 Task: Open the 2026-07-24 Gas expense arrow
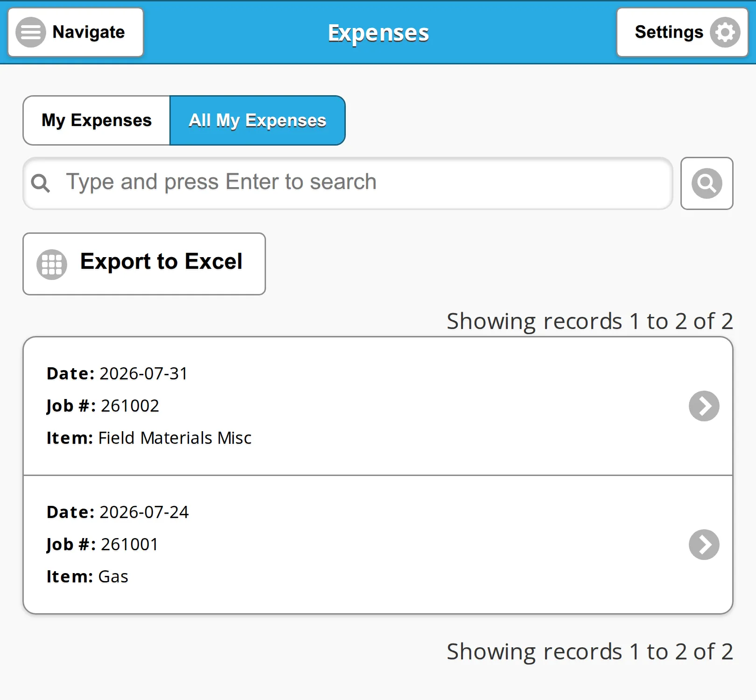point(704,545)
